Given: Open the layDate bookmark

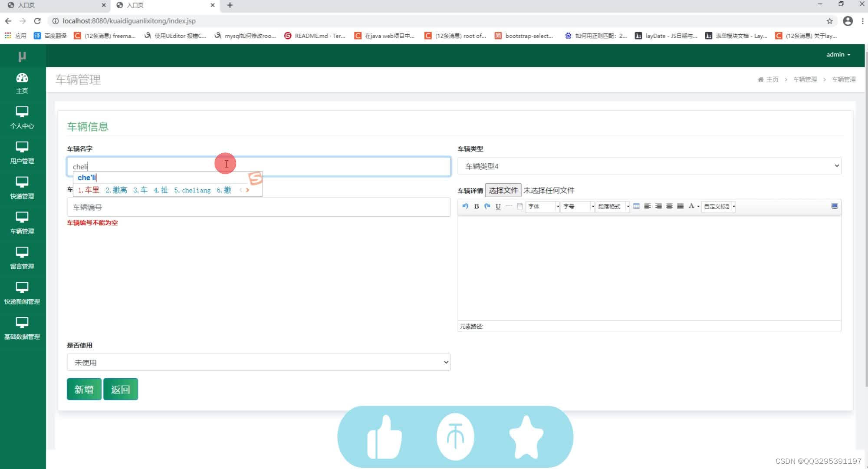Looking at the screenshot, I should (666, 36).
